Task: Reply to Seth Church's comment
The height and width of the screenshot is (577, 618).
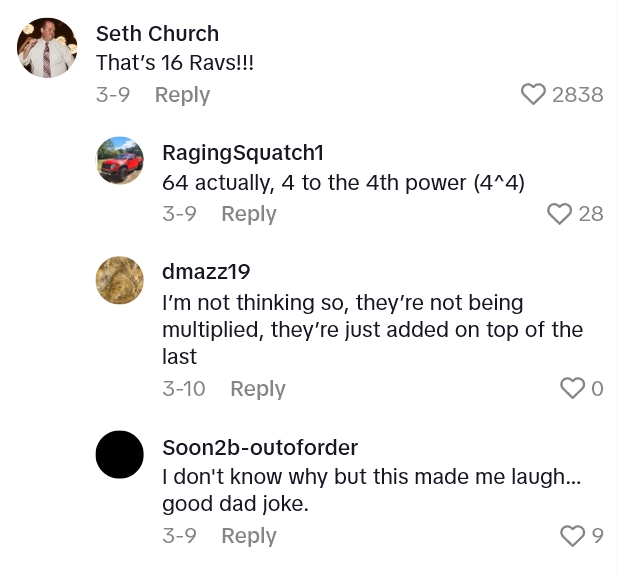Action: tap(182, 95)
